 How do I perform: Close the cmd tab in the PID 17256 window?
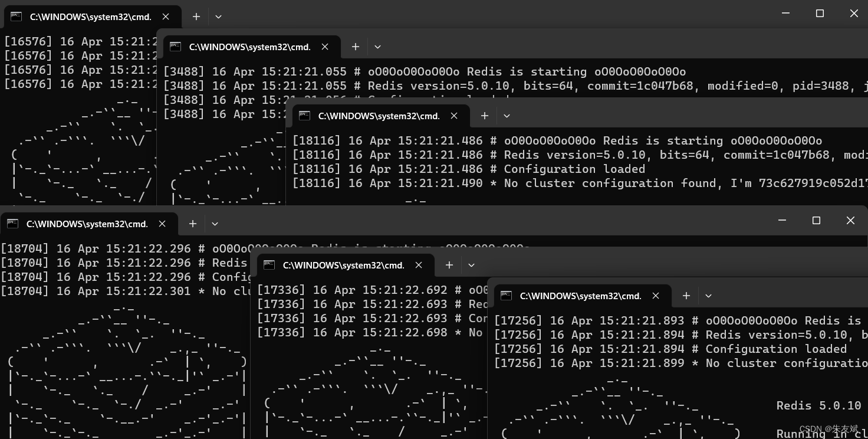[656, 296]
